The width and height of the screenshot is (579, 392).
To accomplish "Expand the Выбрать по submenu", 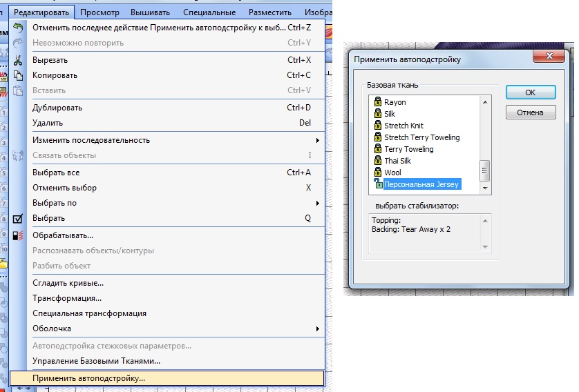I will coord(167,203).
